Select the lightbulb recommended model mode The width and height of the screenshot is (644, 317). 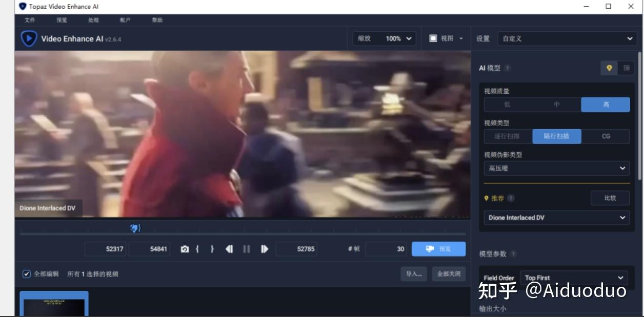610,68
